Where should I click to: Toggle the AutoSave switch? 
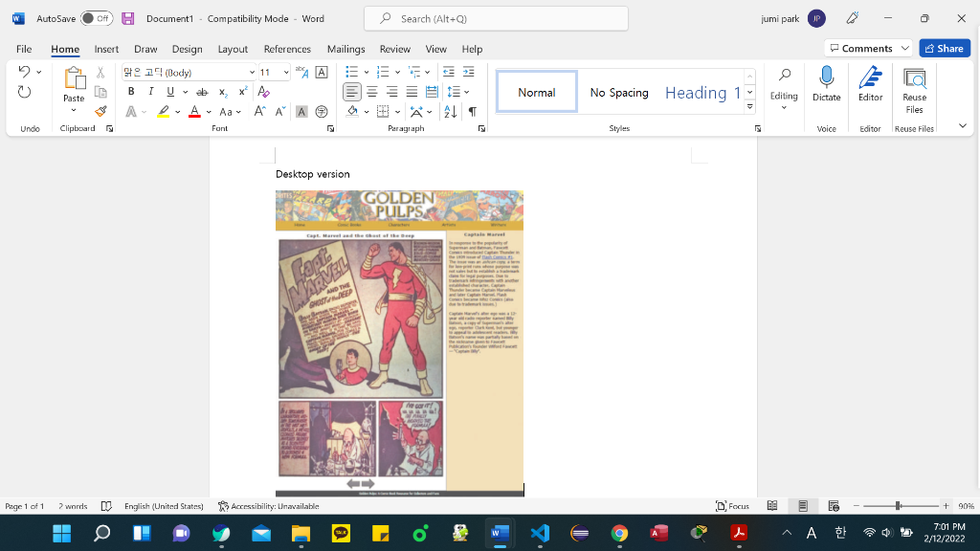(96, 18)
